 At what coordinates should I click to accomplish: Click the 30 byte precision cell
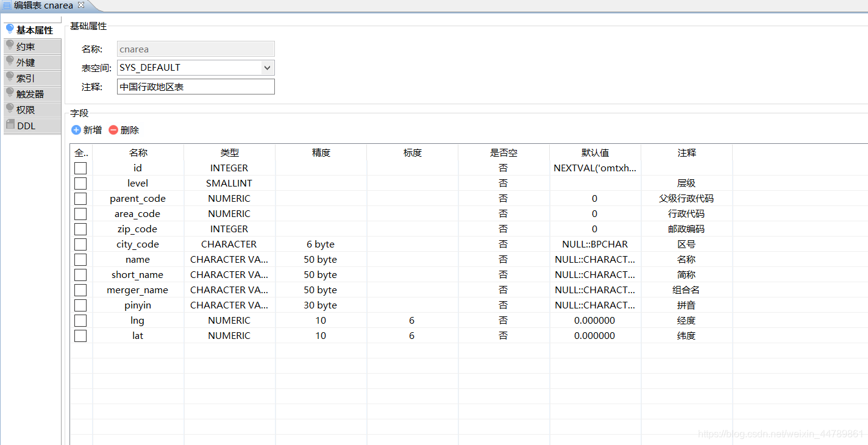click(x=321, y=305)
